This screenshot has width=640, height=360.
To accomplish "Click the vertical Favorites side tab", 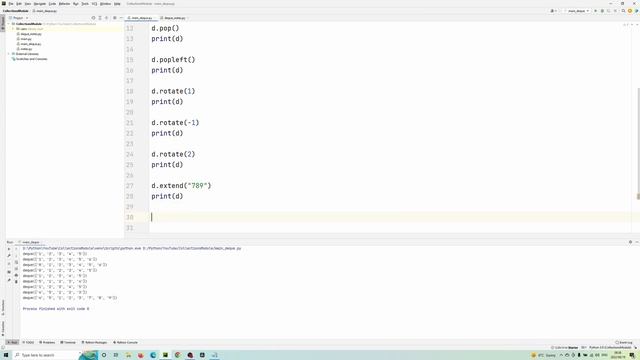I will pos(3,328).
